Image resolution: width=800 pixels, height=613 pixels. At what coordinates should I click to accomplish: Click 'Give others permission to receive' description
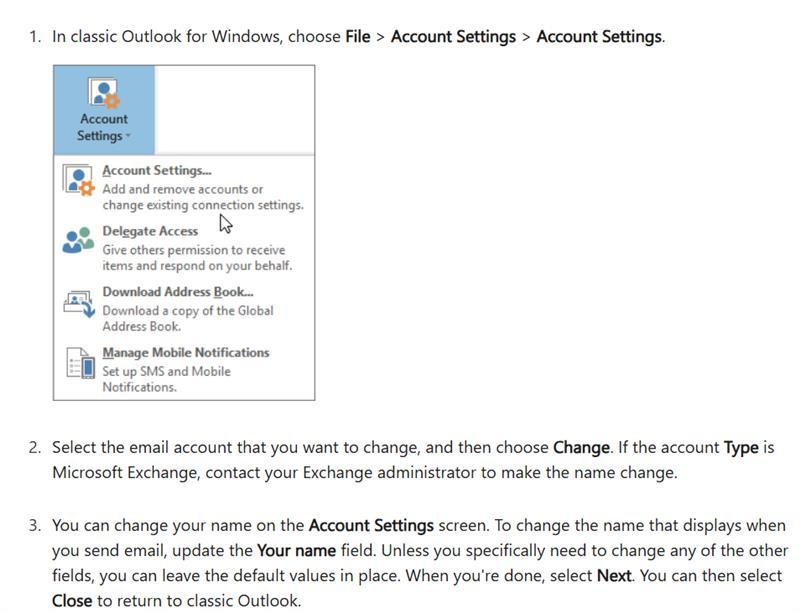point(194,250)
